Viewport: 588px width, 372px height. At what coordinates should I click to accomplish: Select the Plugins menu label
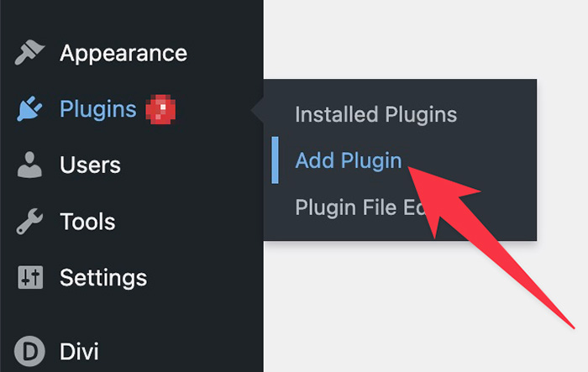(97, 109)
